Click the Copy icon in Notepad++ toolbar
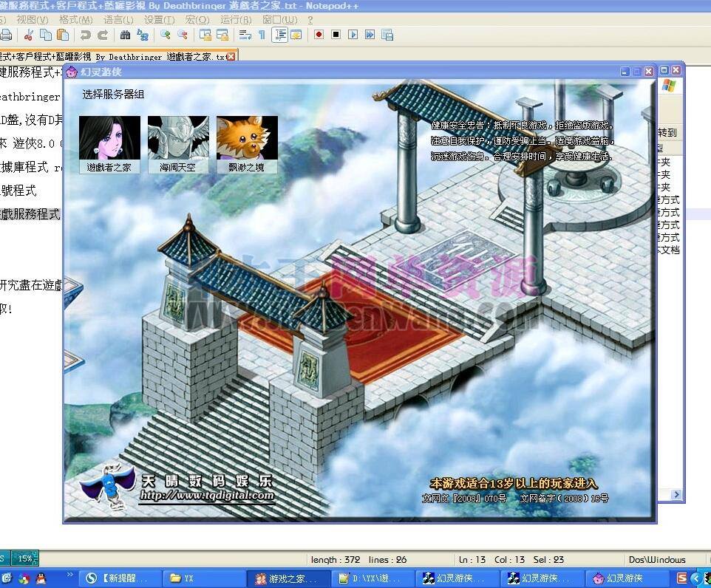The width and height of the screenshot is (711, 588). click(x=46, y=35)
